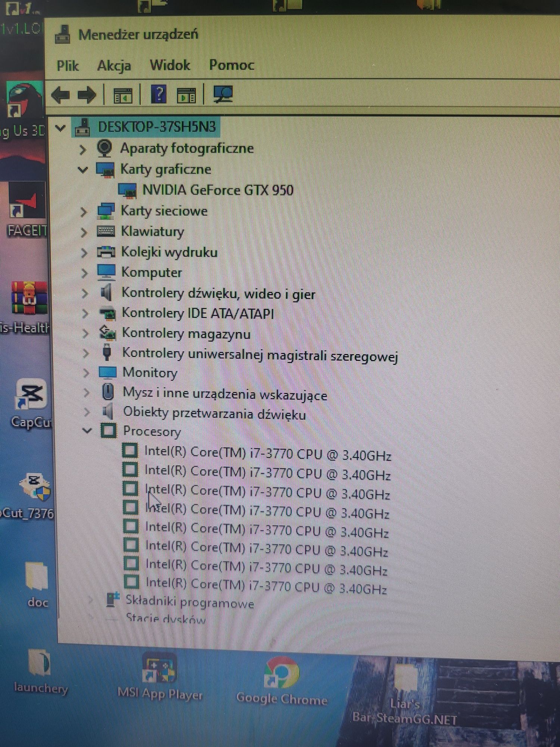Click the USB plug icon for magistrali szeregowej
560x747 pixels.
pos(107,352)
